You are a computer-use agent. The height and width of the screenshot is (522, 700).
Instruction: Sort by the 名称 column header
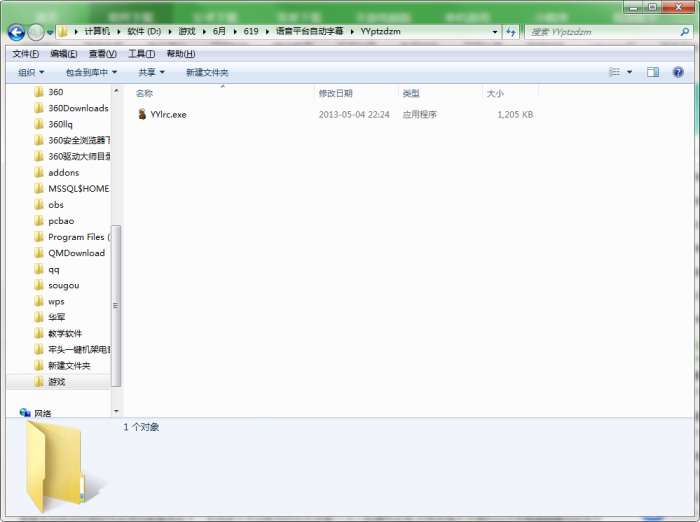click(x=222, y=93)
